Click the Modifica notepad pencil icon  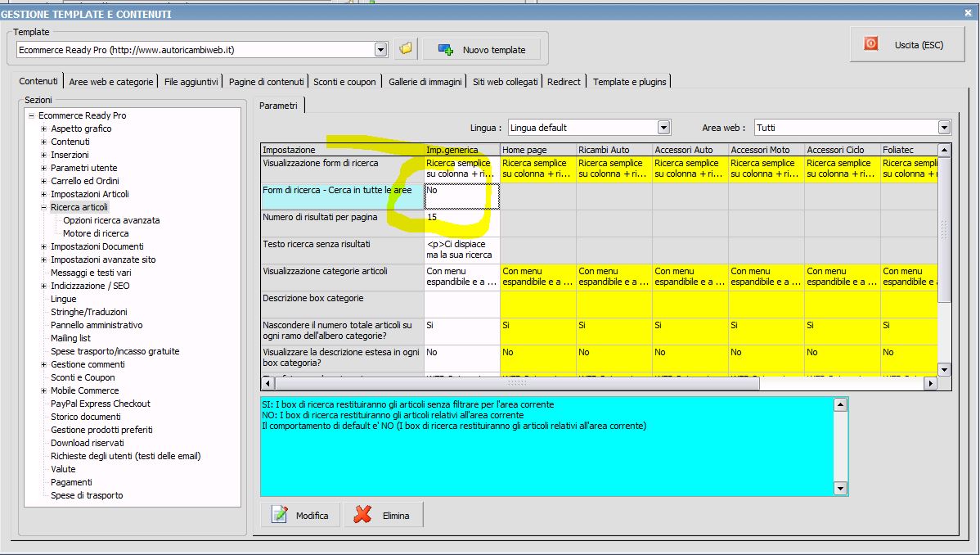tap(280, 515)
